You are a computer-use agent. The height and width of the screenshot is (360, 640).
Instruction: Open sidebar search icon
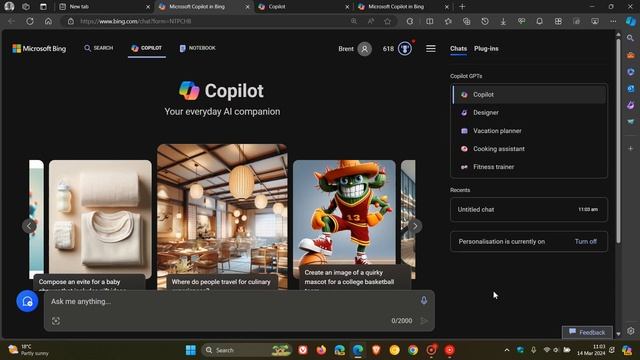coord(631,38)
